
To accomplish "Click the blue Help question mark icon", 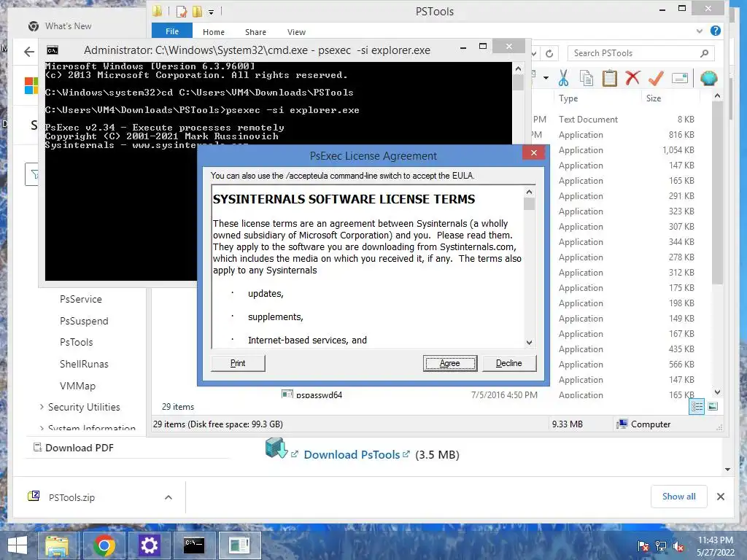I will [x=715, y=31].
